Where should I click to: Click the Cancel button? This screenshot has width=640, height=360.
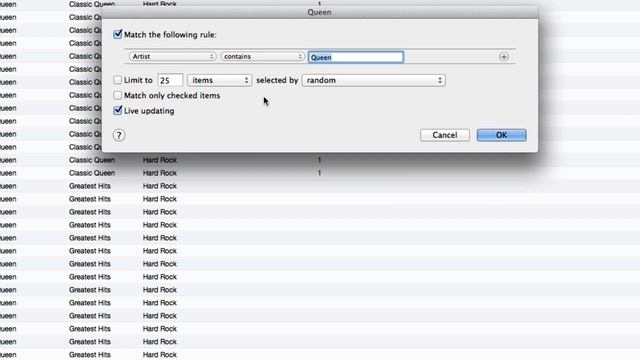(444, 135)
